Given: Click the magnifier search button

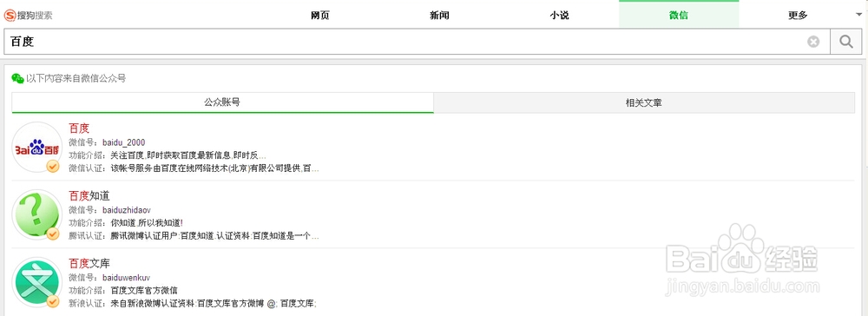Looking at the screenshot, I should [x=845, y=42].
